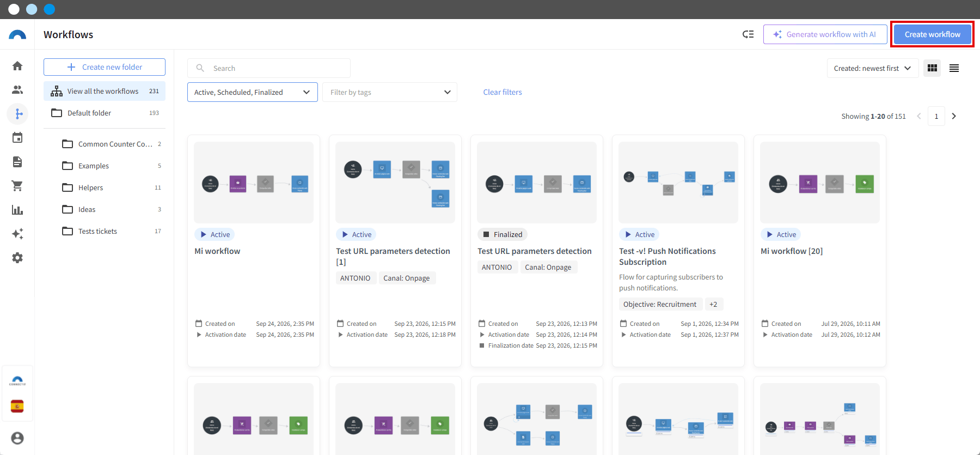Click the Spanish flag language icon
This screenshot has height=455, width=980.
17,407
